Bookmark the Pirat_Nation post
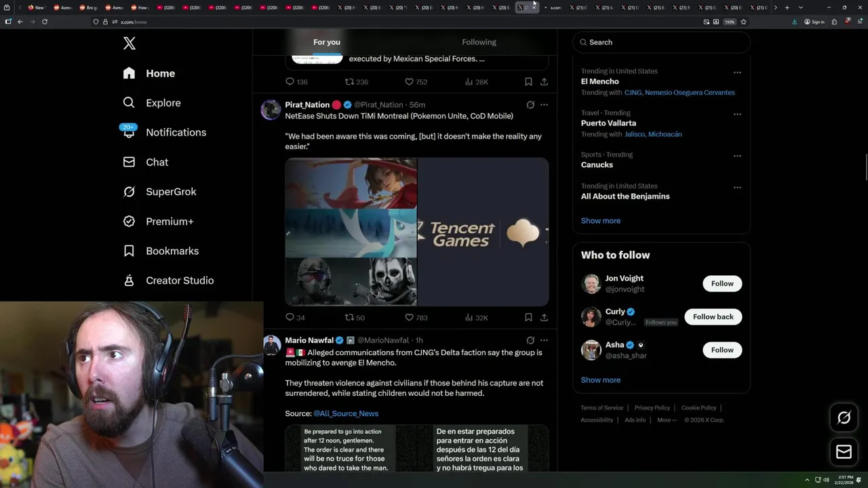This screenshot has height=488, width=868. [528, 317]
